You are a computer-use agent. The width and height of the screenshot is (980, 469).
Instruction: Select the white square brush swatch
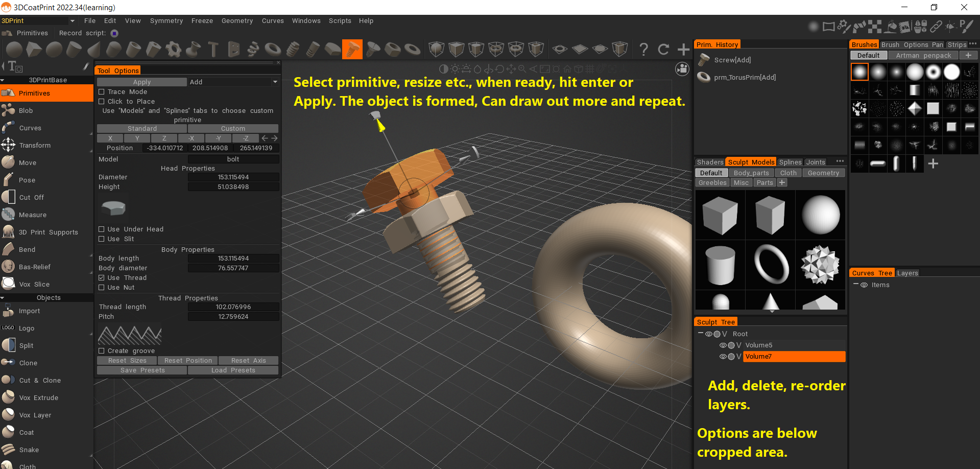point(933,108)
